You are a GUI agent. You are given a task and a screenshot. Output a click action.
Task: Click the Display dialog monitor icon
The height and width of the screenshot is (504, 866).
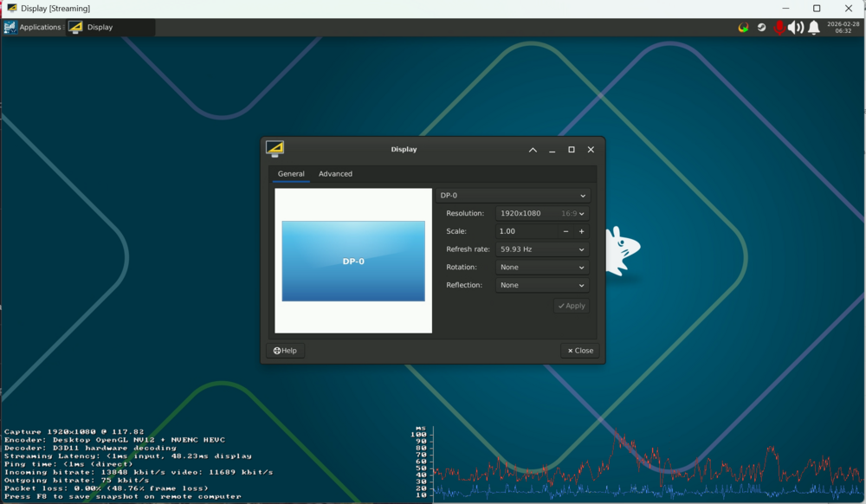pyautogui.click(x=275, y=149)
